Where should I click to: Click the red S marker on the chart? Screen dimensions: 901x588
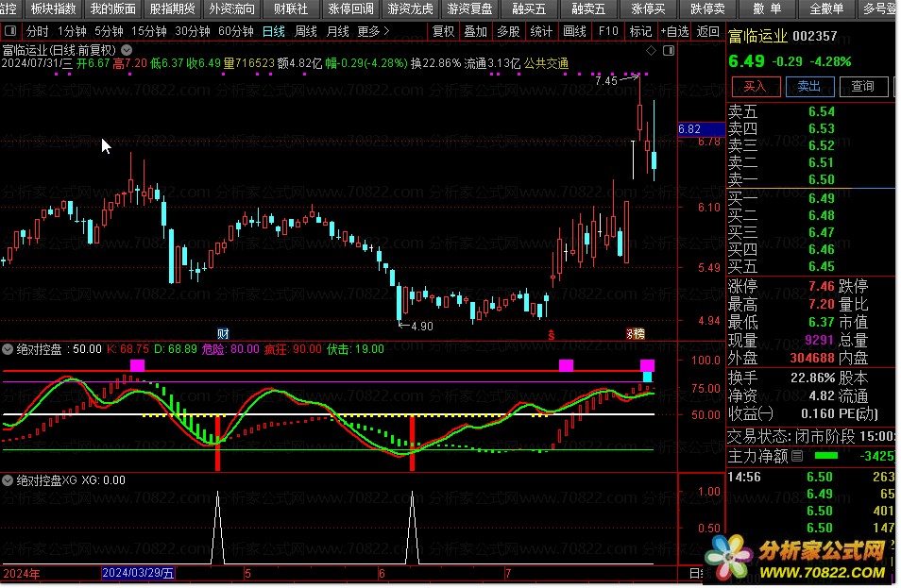tap(551, 335)
